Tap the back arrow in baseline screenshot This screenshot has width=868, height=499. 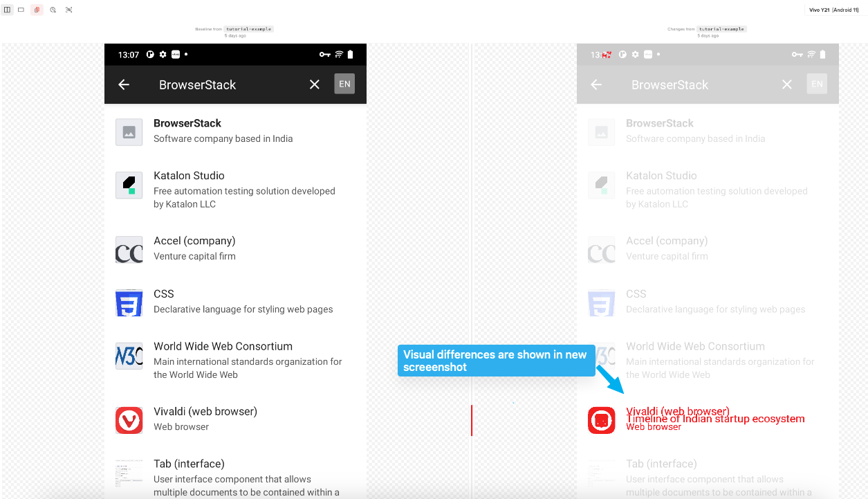(124, 84)
